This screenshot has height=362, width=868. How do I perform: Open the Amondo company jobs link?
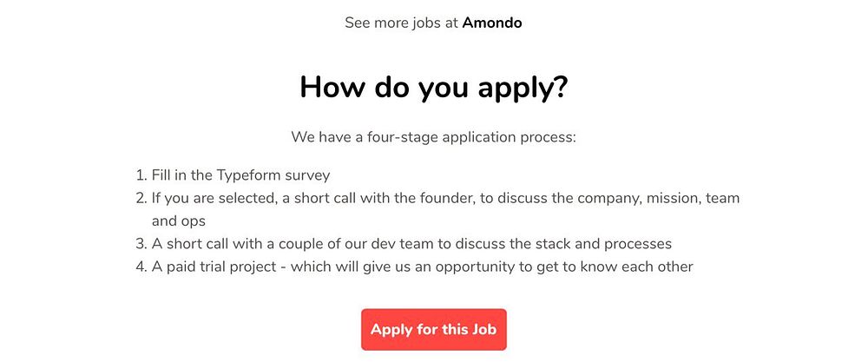click(491, 23)
